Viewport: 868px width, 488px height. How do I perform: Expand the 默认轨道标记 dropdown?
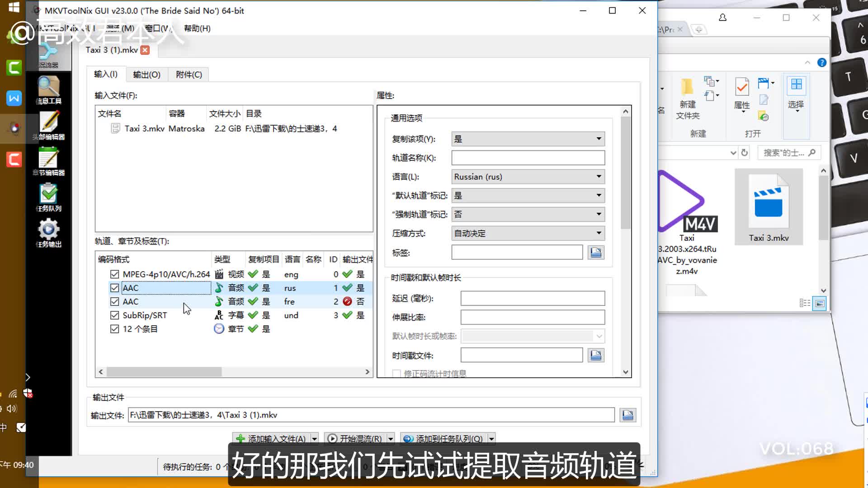pyautogui.click(x=599, y=195)
